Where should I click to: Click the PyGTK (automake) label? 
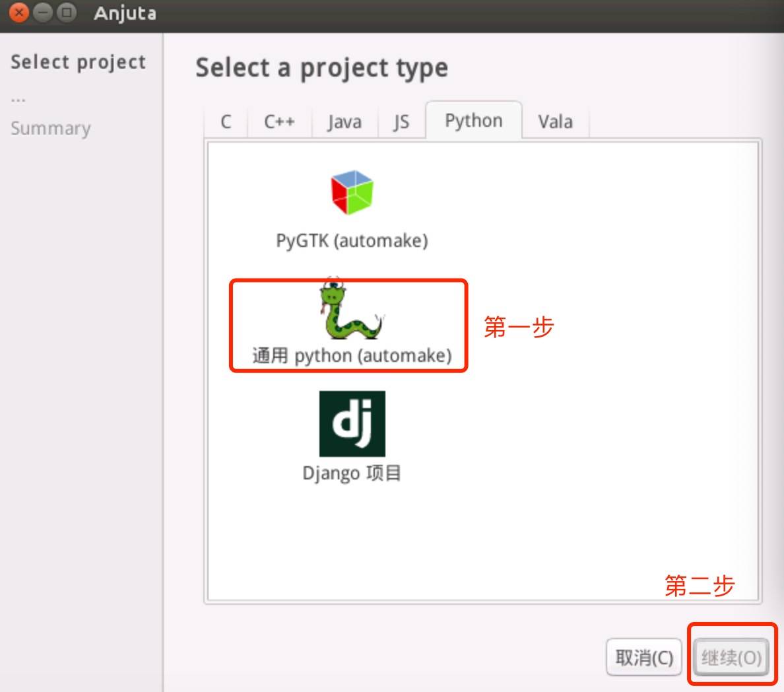pos(352,240)
